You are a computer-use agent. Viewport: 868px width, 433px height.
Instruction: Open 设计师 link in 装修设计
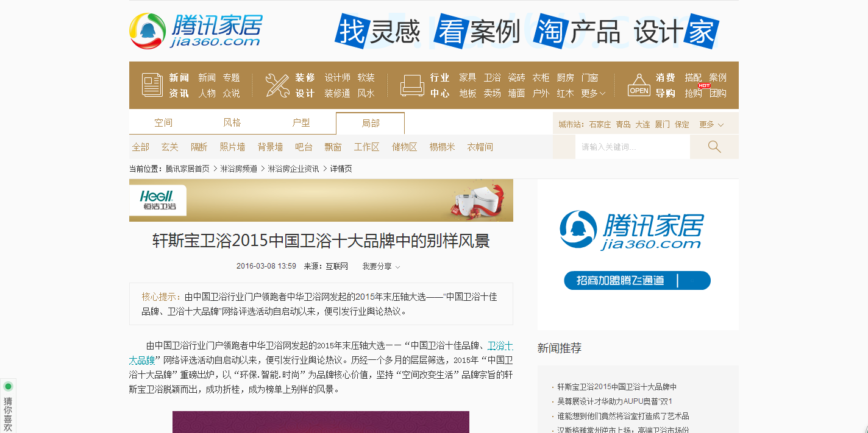[x=337, y=77]
